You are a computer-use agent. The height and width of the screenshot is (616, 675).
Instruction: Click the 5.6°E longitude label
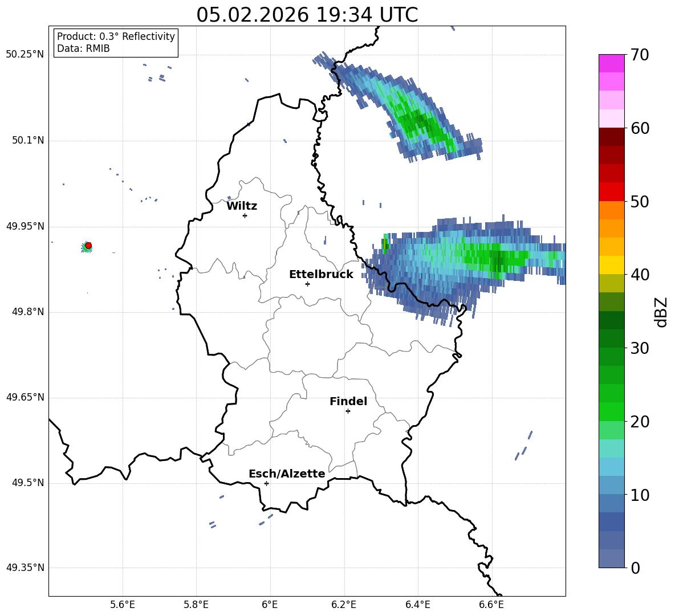(x=123, y=605)
